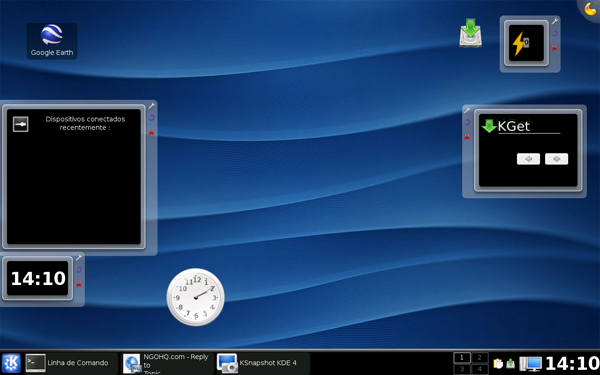This screenshot has width=600, height=375.
Task: Click the analog clock widget
Action: pyautogui.click(x=196, y=297)
